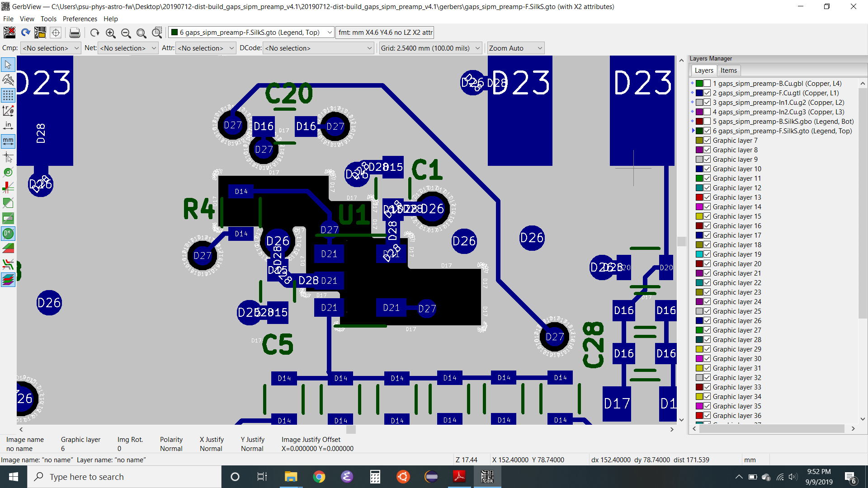Click the zoom in magnifier icon
868x488 pixels.
(x=110, y=33)
